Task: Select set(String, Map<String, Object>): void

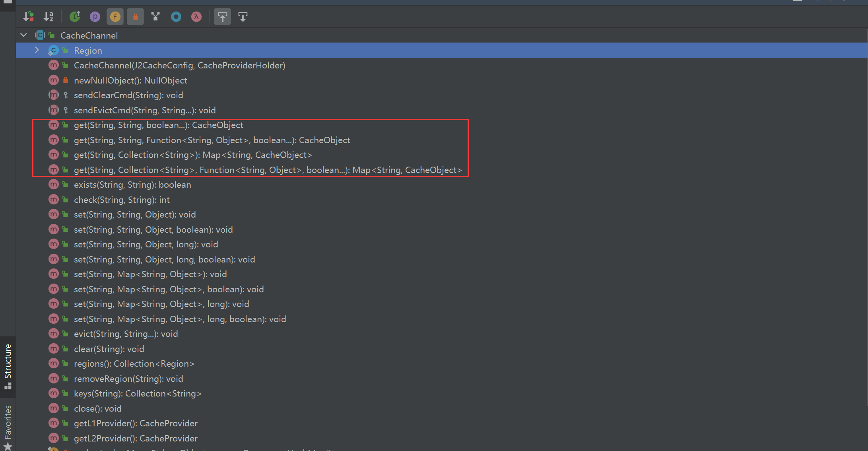Action: [150, 274]
